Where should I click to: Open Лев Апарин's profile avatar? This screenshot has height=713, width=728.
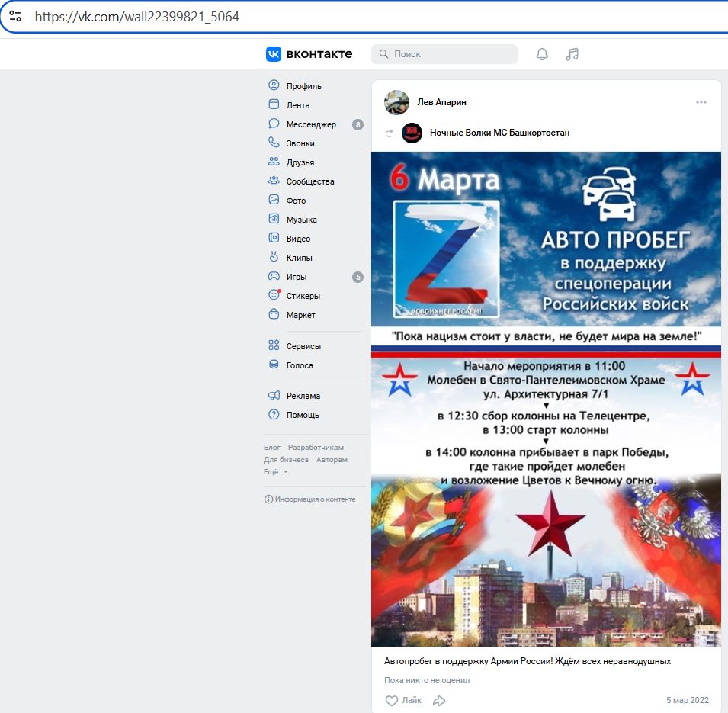point(396,101)
